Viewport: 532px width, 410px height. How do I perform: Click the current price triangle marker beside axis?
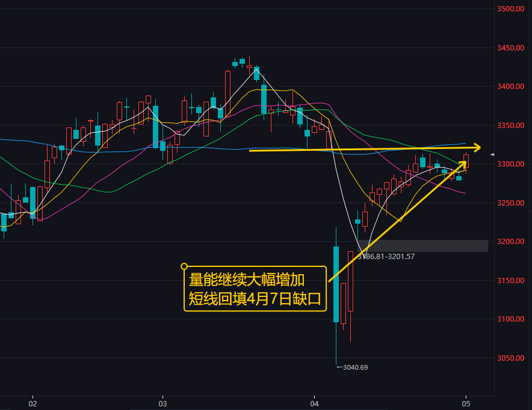(x=492, y=155)
